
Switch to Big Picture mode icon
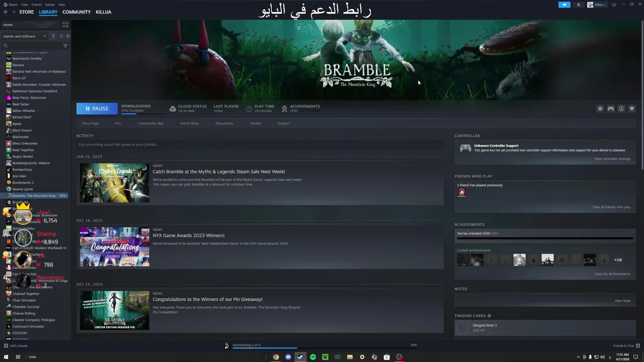point(614,5)
